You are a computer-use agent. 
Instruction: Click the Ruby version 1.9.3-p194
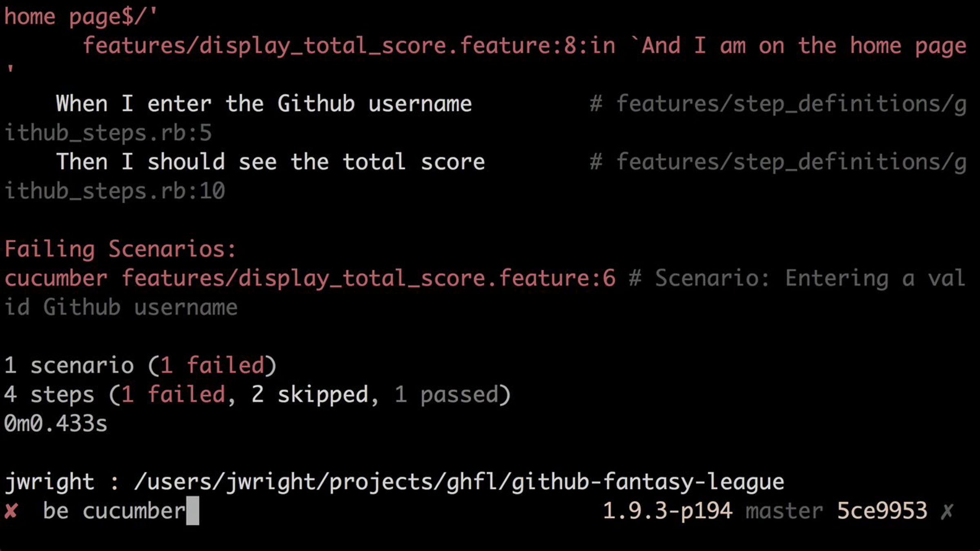(x=668, y=511)
